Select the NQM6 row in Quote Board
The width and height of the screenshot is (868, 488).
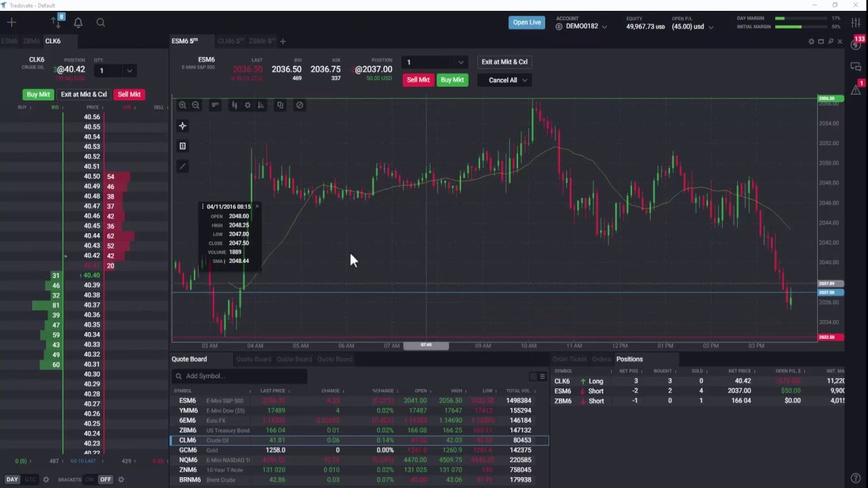tap(359, 460)
